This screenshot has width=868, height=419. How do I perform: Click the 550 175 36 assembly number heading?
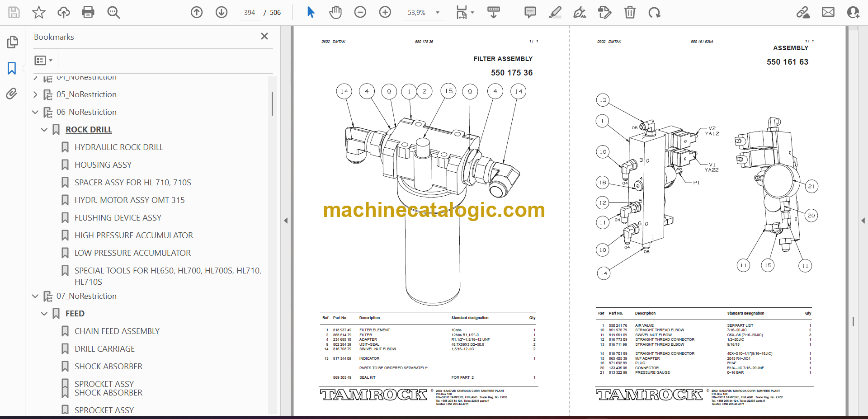tap(512, 73)
